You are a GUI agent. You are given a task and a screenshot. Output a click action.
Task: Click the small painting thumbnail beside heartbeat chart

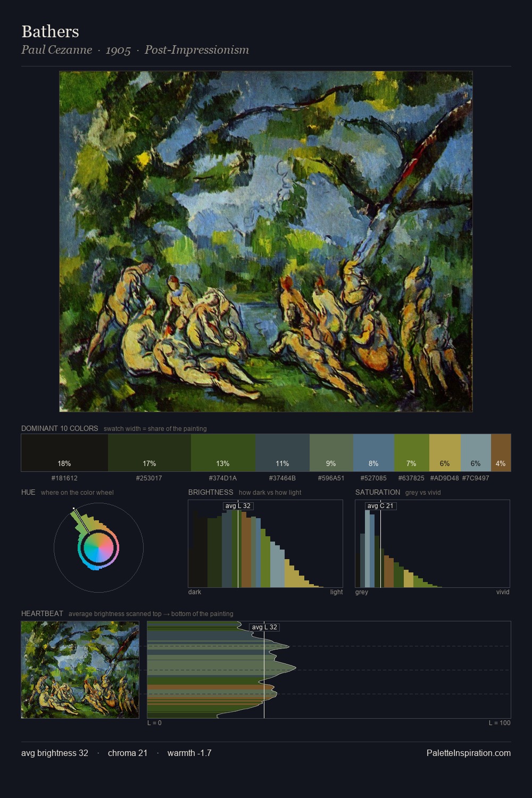pos(80,670)
